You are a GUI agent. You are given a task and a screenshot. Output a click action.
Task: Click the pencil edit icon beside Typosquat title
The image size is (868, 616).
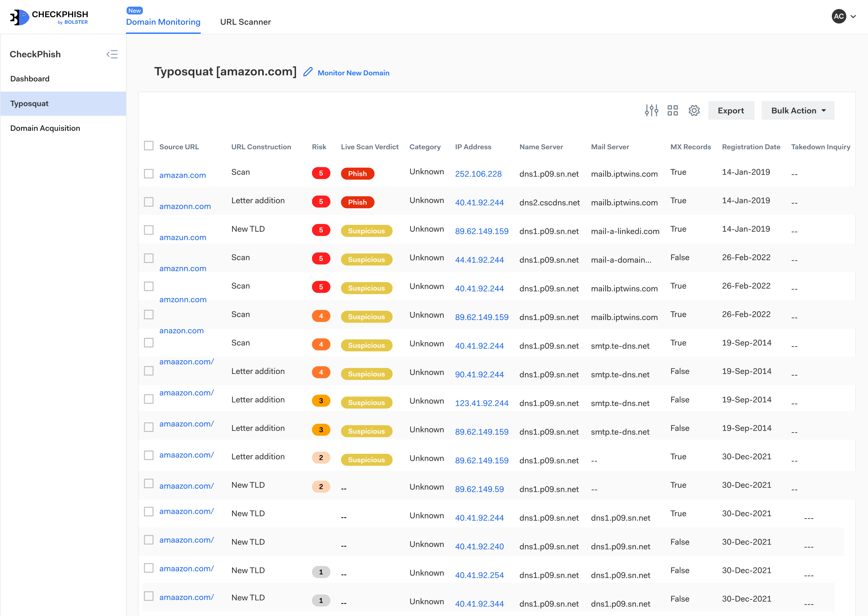[308, 72]
